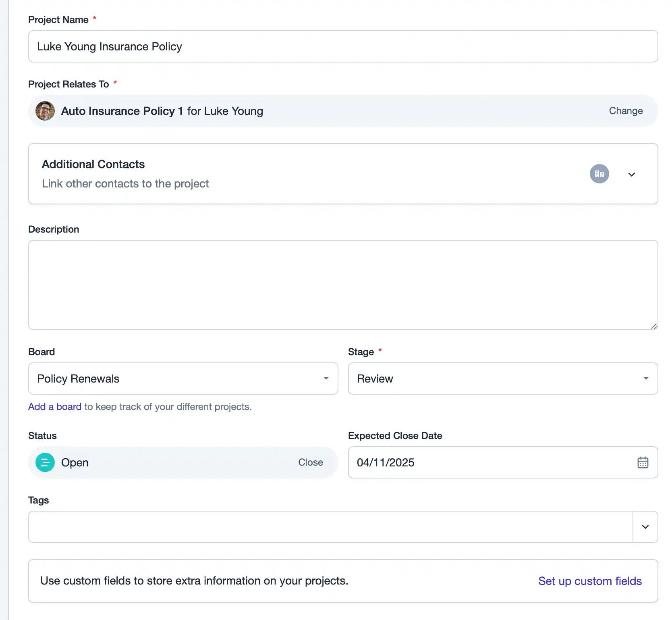Open the Tags dropdown chevron

point(645,527)
